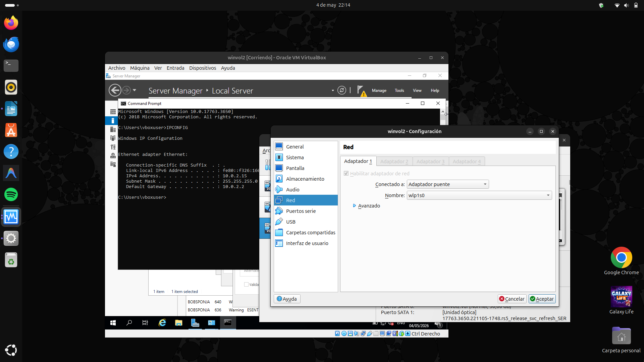Open Archivo menu in VM window
This screenshot has height=362, width=644.
117,68
